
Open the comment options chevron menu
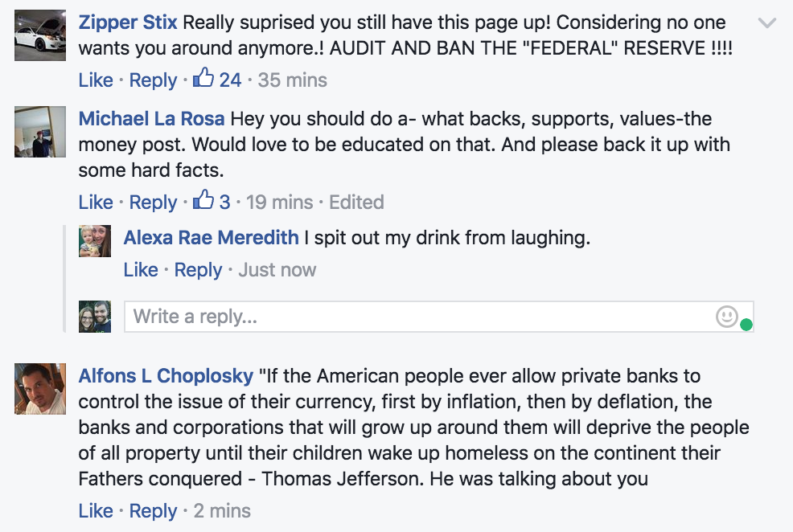pyautogui.click(x=767, y=23)
